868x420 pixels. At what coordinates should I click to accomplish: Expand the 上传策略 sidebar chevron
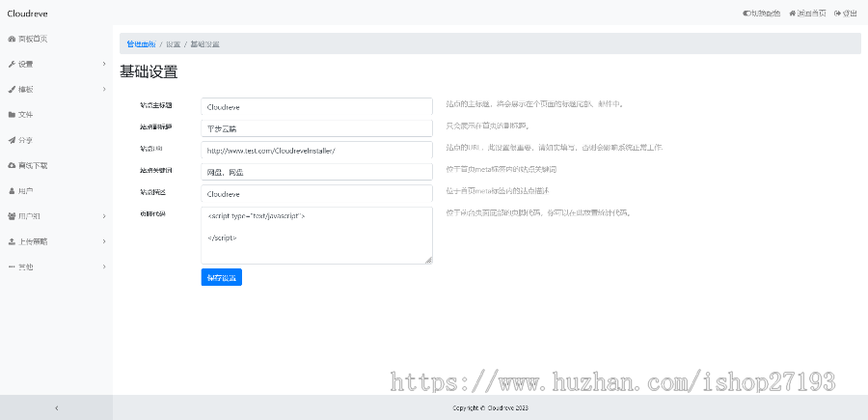coord(104,241)
